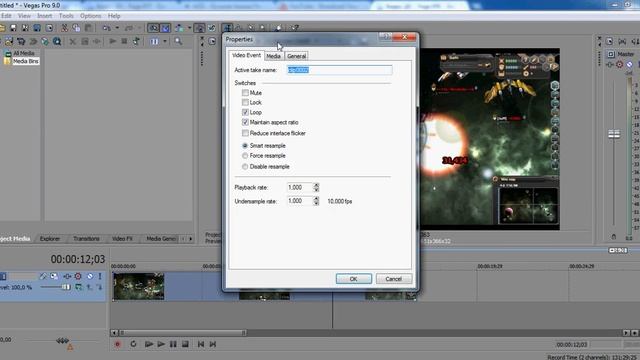640x360 pixels.
Task: Click the Loop Playback icon in transport bar
Action: coord(133,344)
